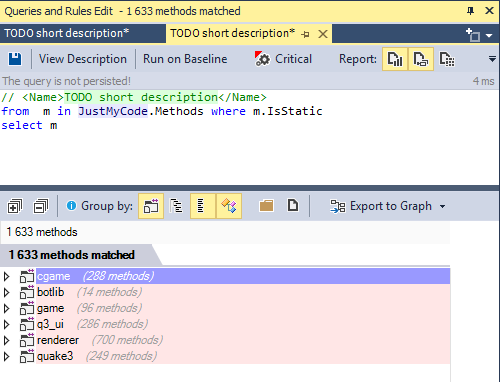Toggle group by type list icon

pyautogui.click(x=203, y=206)
